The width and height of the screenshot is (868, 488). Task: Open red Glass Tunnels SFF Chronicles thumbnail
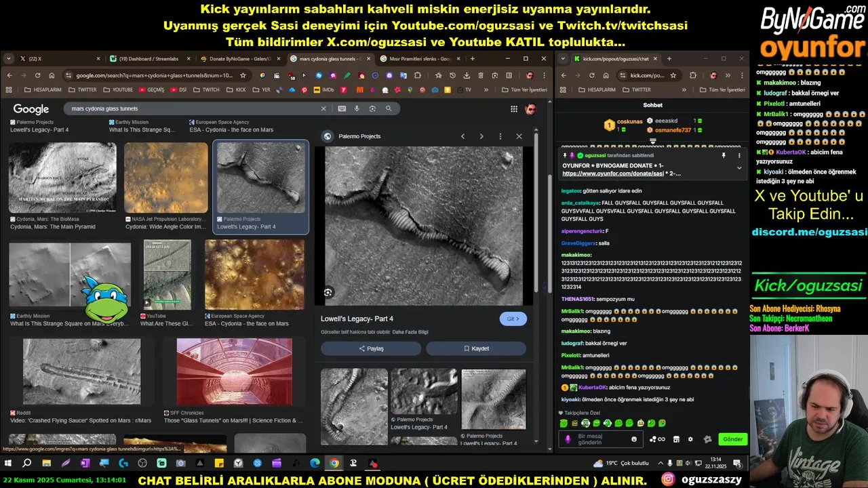235,372
